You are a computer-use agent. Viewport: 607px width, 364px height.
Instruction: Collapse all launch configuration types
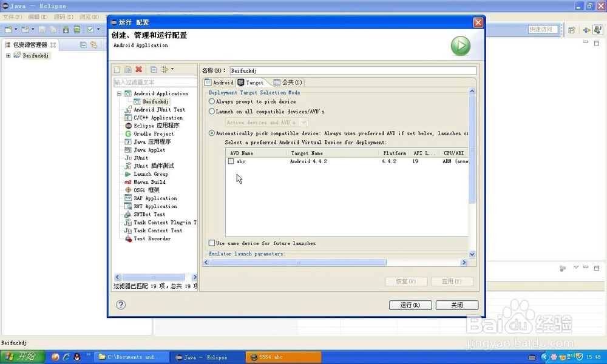click(x=154, y=70)
